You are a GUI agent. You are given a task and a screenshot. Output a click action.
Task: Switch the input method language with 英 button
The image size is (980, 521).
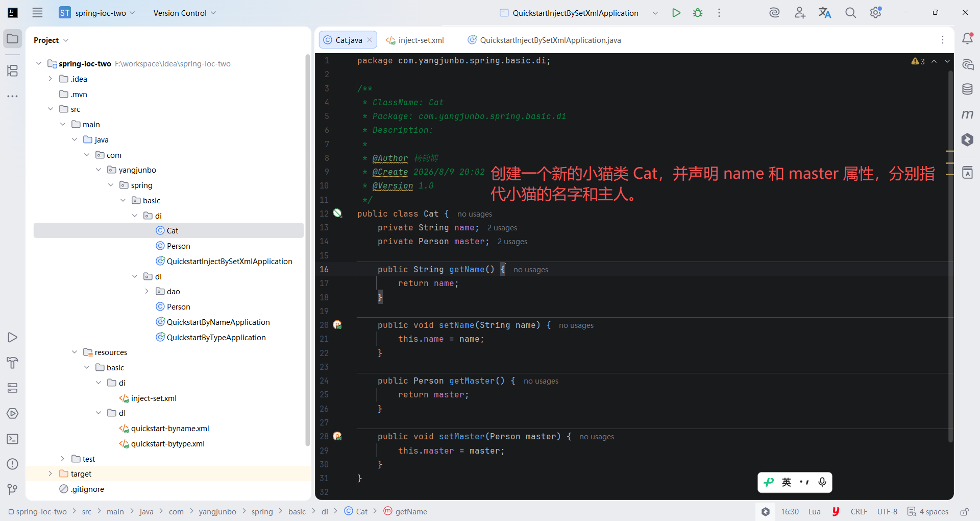tap(787, 482)
